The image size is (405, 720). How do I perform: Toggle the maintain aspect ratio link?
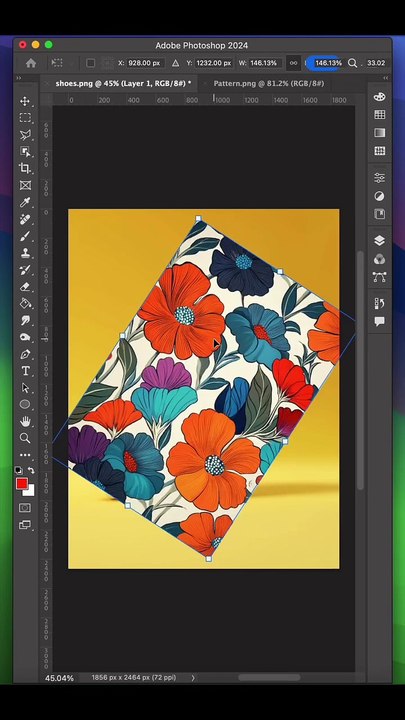[x=293, y=63]
